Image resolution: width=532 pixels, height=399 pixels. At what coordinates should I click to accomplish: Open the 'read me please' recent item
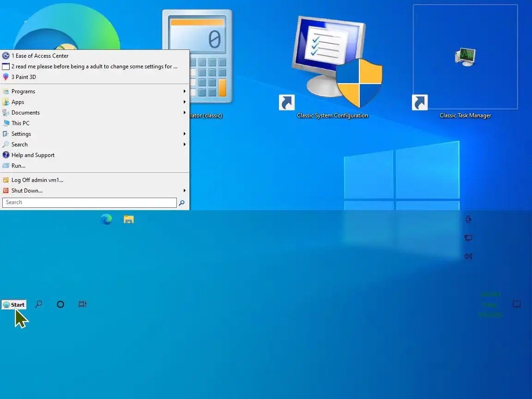point(95,66)
